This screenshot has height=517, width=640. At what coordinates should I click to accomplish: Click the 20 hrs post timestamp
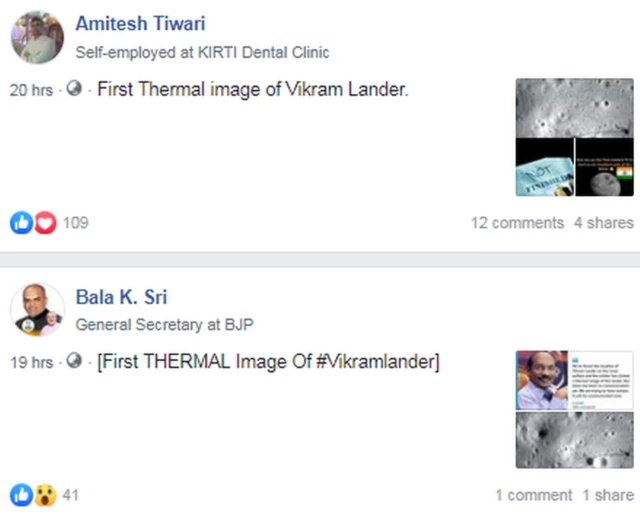31,90
